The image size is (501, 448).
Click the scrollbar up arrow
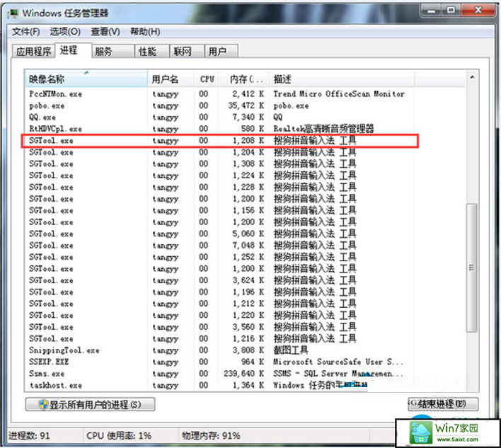pyautogui.click(x=472, y=77)
